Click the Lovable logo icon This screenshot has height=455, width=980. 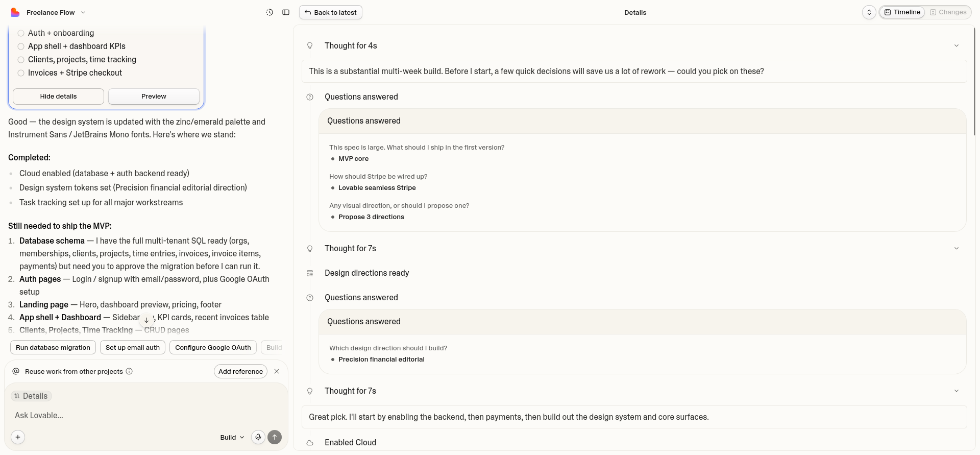(15, 12)
